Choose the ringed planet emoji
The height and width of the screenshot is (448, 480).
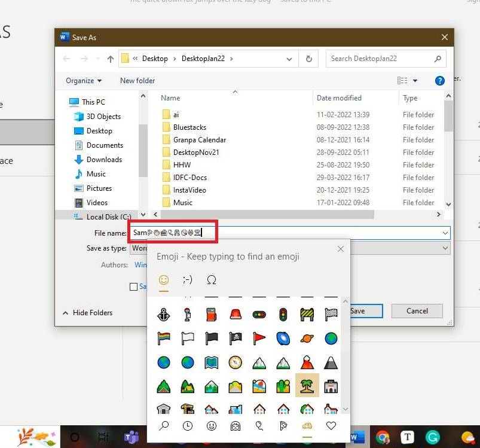click(307, 338)
